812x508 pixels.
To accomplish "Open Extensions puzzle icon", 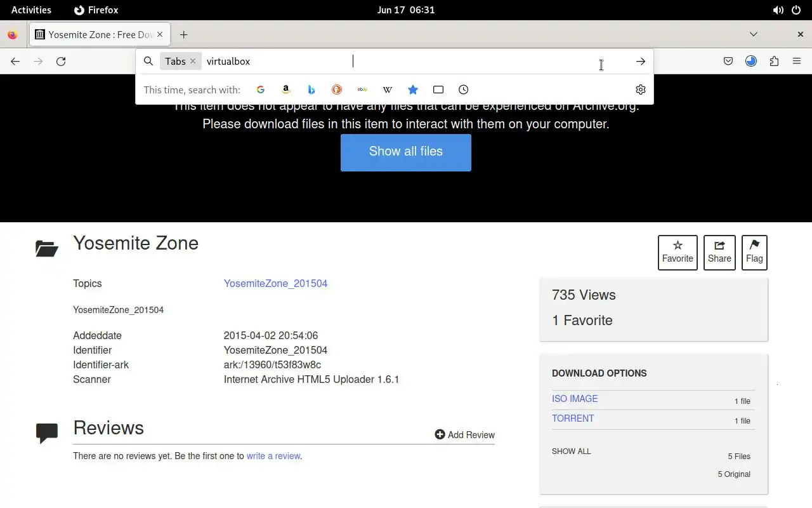I will click(x=774, y=62).
